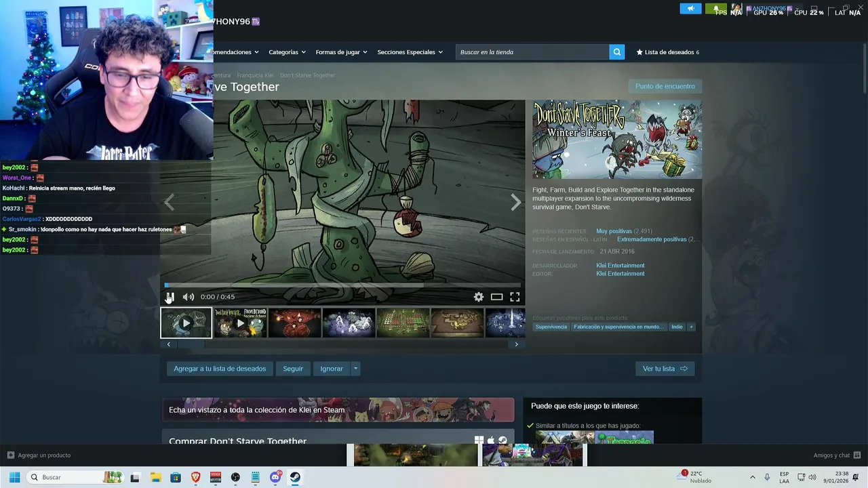The image size is (868, 488).
Task: Select the Indie tag
Action: (x=677, y=327)
